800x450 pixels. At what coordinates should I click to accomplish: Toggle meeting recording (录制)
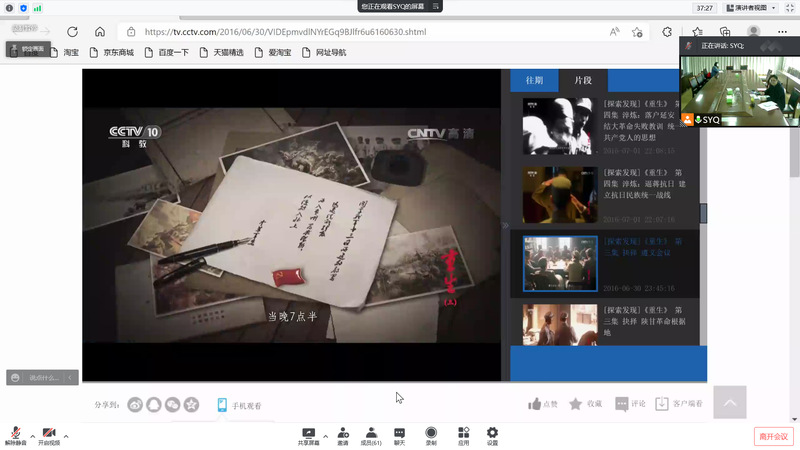point(431,432)
